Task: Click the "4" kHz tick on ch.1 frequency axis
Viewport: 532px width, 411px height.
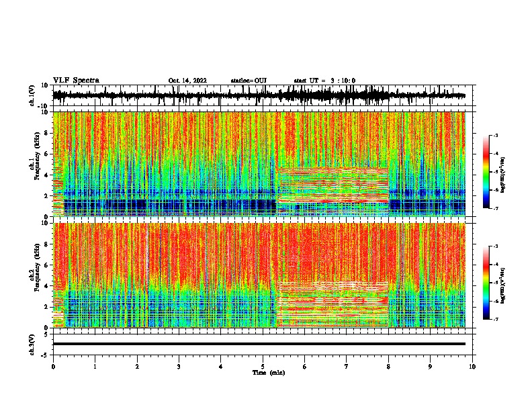Action: [47, 175]
